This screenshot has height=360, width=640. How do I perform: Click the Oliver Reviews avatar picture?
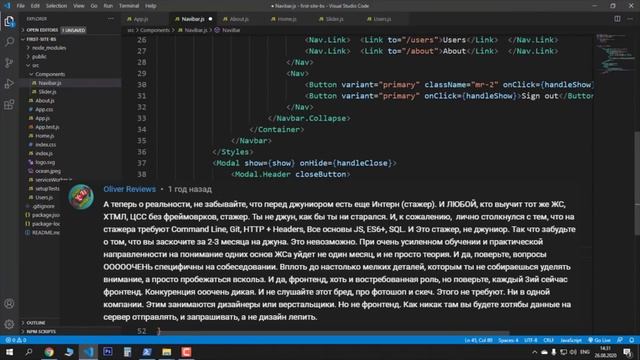[x=81, y=197]
